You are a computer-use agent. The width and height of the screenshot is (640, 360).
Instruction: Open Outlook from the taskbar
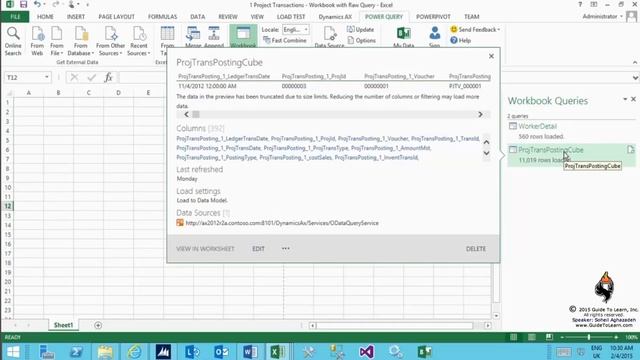point(221,351)
